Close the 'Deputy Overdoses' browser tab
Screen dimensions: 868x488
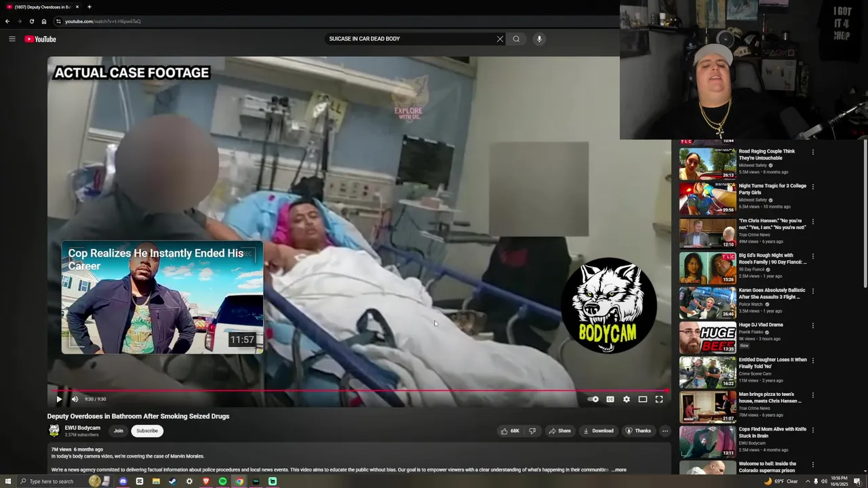pos(77,7)
